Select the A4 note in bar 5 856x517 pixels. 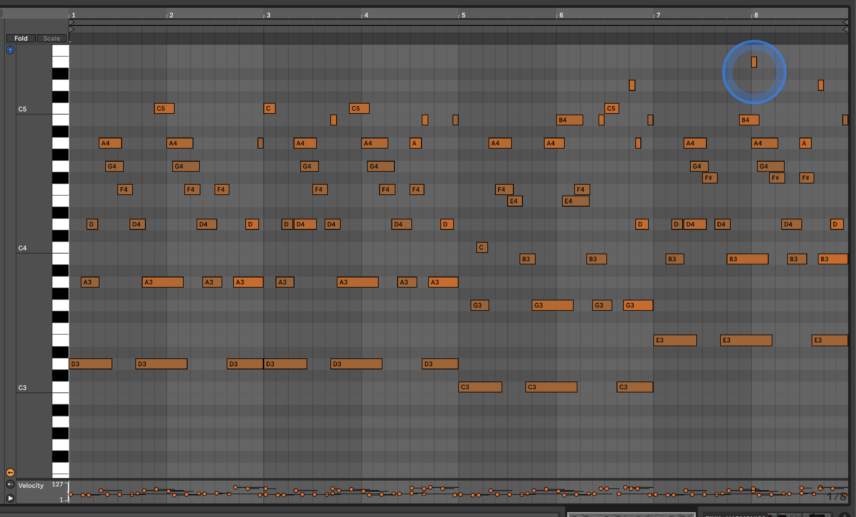tap(500, 143)
